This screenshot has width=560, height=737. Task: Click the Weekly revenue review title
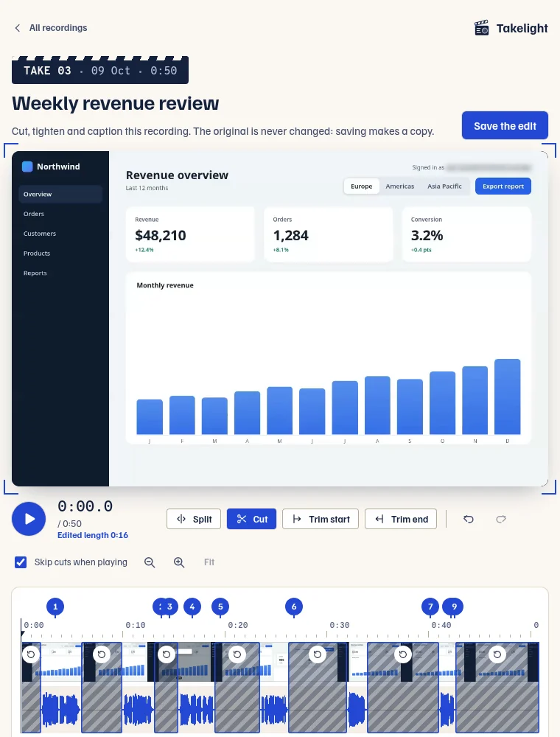click(x=115, y=103)
